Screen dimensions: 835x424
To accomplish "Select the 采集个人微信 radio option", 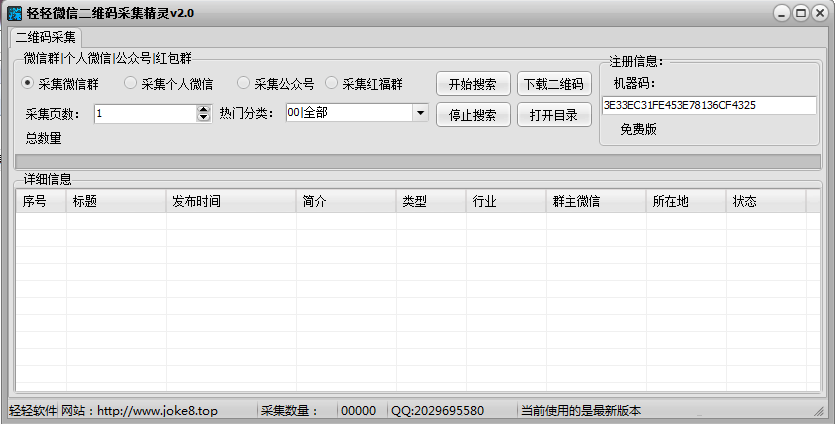I will click(130, 83).
